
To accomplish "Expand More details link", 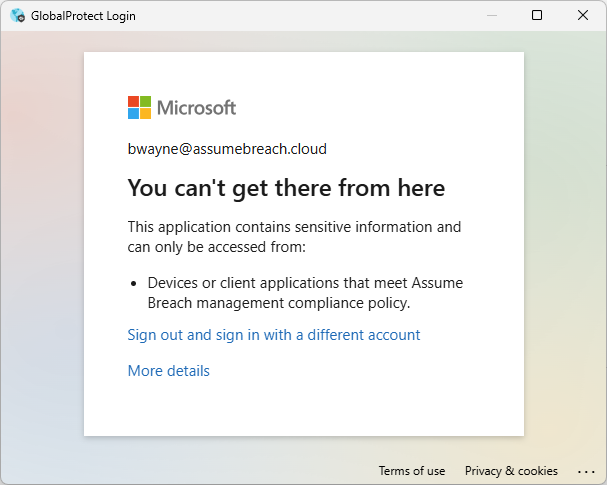I will (x=168, y=371).
